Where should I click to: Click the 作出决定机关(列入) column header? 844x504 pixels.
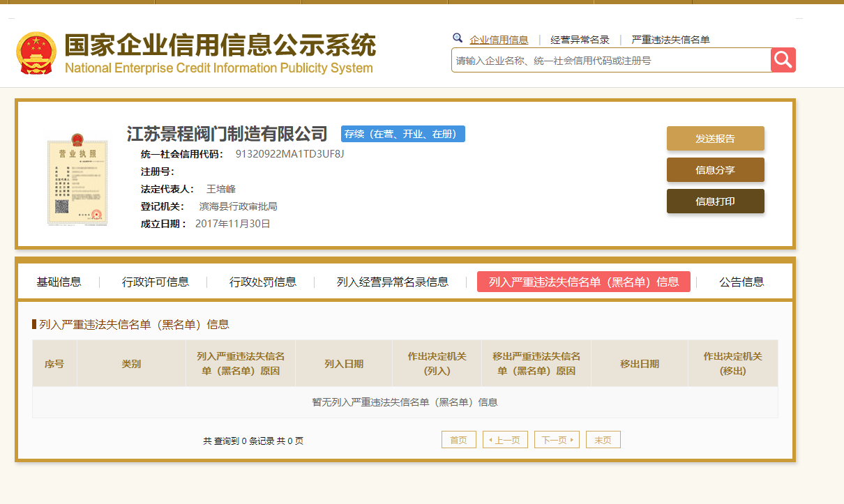[x=437, y=363]
